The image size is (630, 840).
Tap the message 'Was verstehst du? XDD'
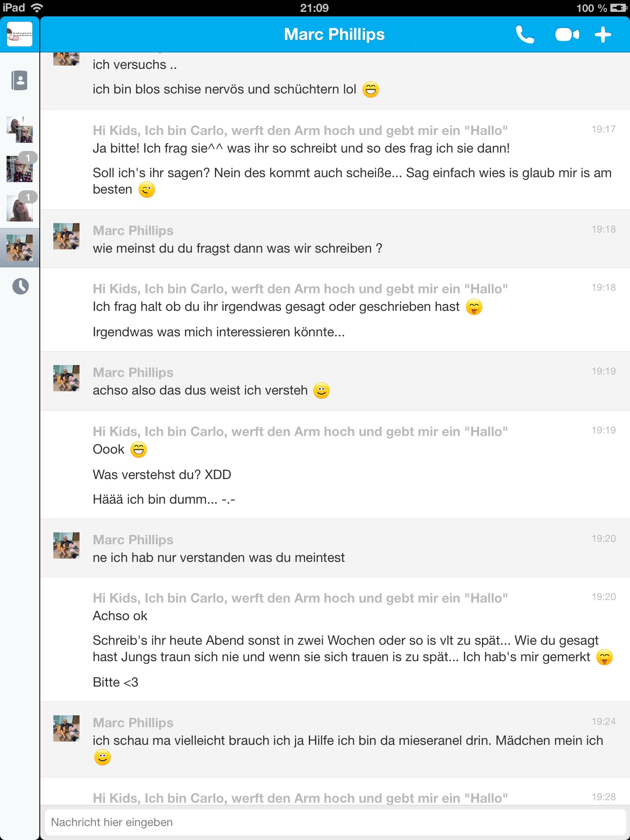point(162,475)
